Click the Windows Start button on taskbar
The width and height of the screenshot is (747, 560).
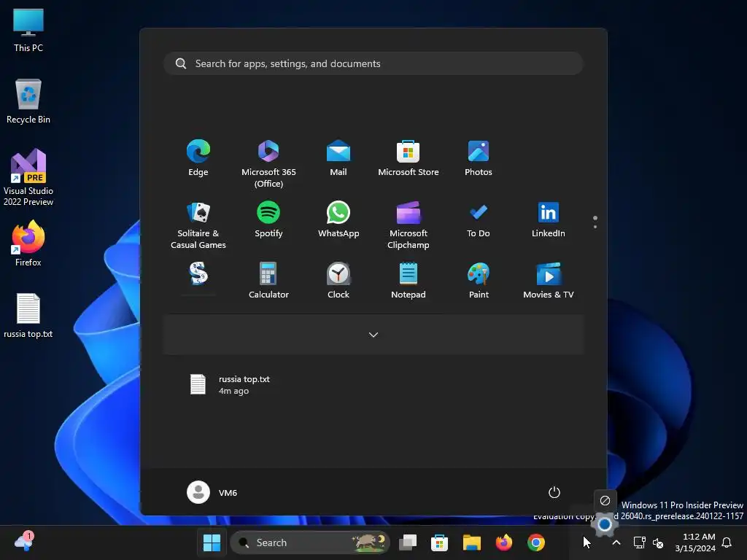(212, 542)
